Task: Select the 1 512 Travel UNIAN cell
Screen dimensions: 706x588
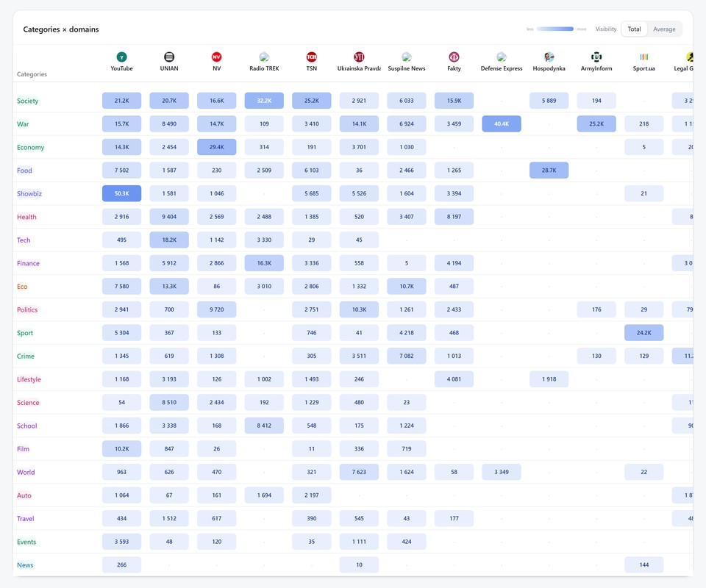Action: point(169,519)
